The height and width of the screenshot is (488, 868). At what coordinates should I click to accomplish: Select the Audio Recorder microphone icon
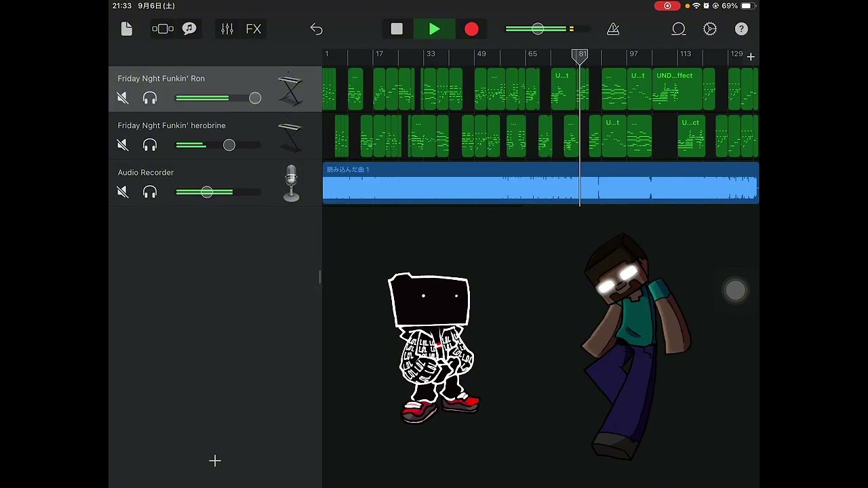point(291,184)
